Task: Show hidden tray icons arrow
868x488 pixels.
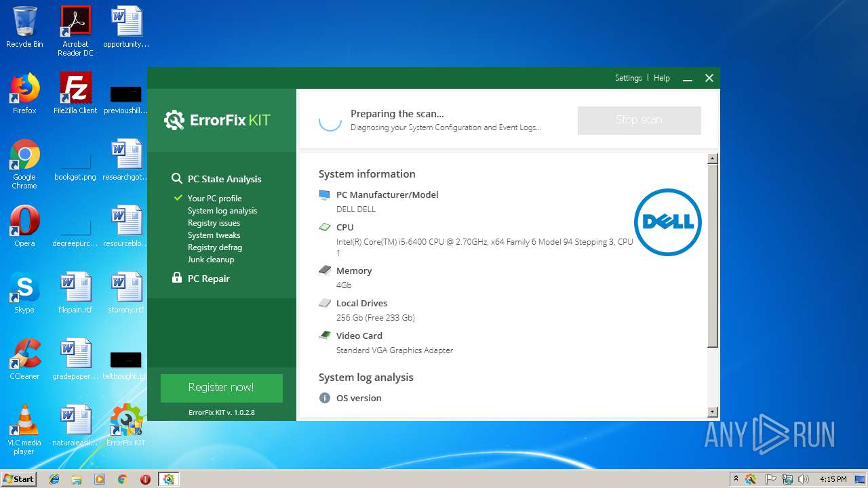Action: point(736,479)
